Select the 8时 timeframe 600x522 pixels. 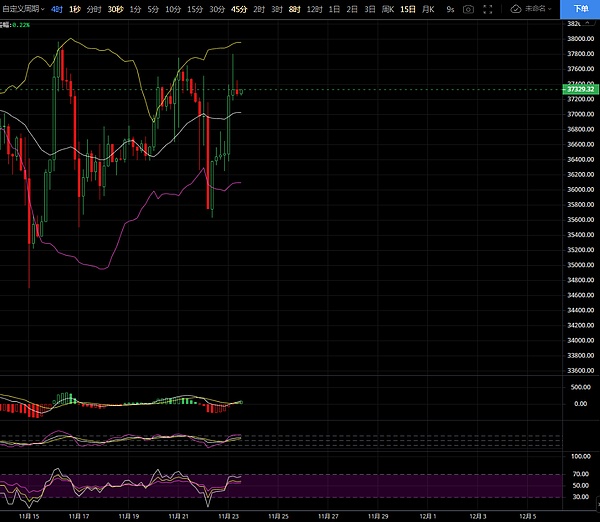click(x=294, y=8)
